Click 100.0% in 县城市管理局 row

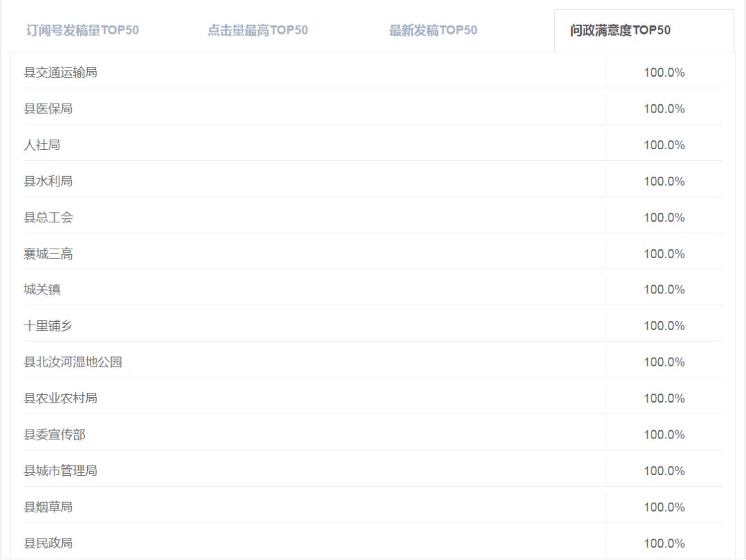664,471
